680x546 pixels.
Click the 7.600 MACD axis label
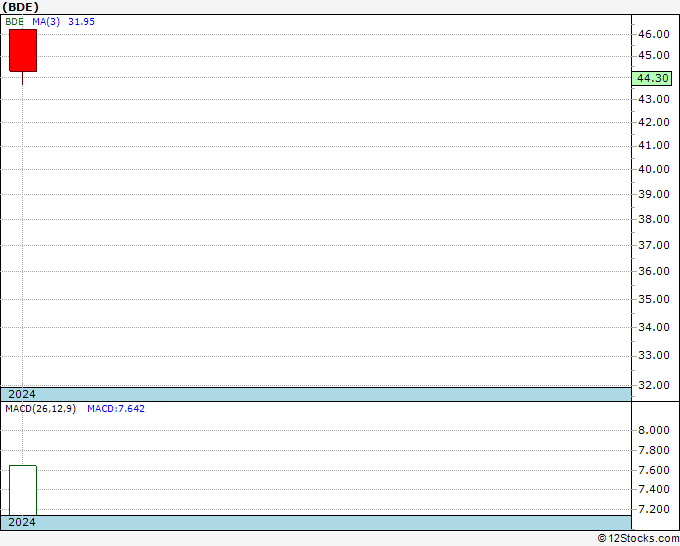(x=654, y=470)
